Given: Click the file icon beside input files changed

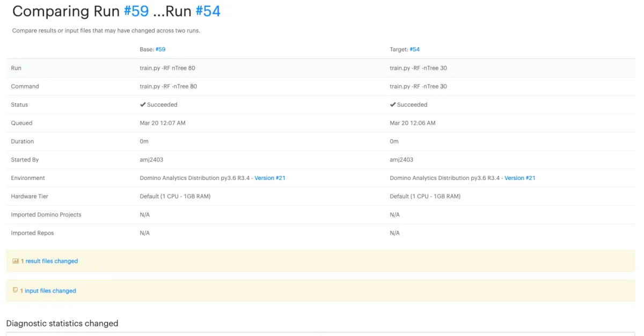Looking at the screenshot, I should tap(15, 290).
